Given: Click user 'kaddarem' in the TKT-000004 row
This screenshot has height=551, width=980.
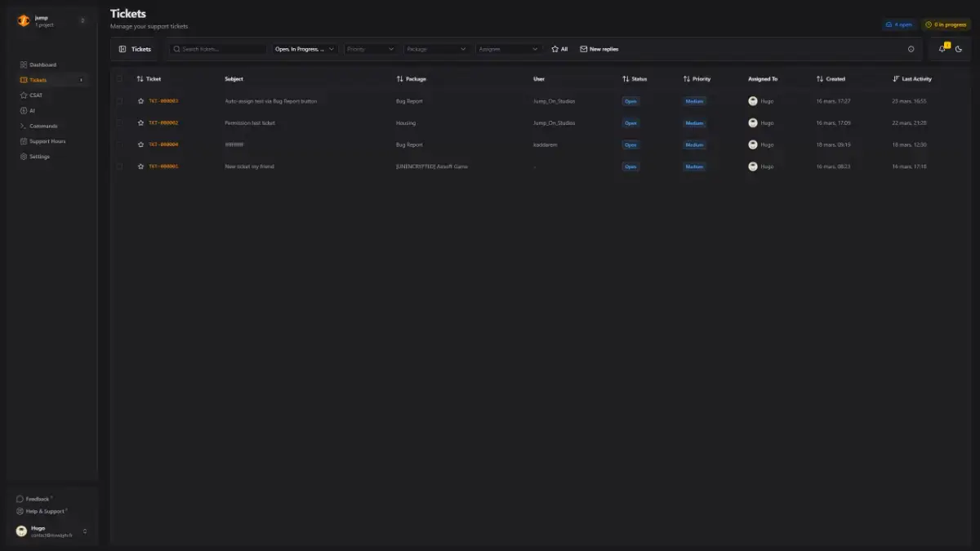Looking at the screenshot, I should 545,144.
